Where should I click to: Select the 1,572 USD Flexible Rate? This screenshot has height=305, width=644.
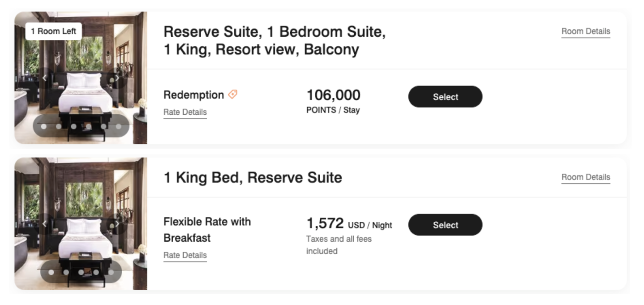[x=445, y=225]
